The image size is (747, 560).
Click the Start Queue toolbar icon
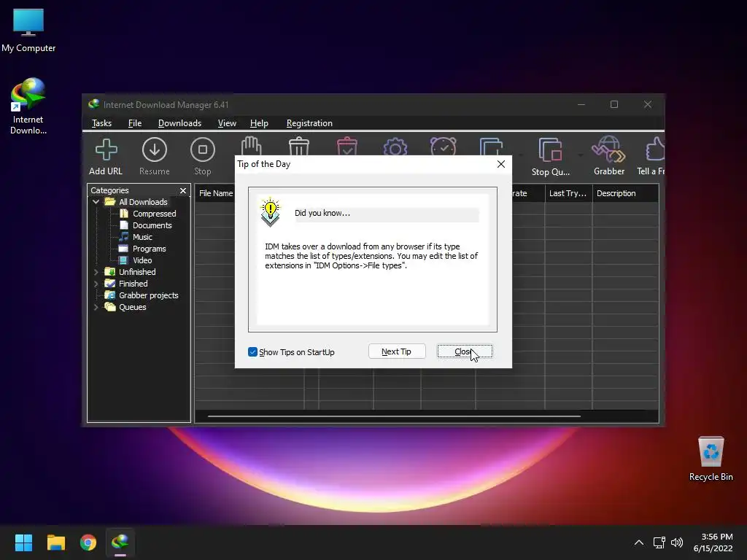(x=491, y=146)
